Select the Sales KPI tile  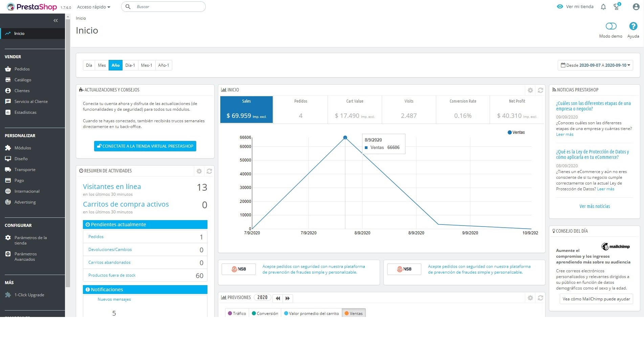(246, 110)
